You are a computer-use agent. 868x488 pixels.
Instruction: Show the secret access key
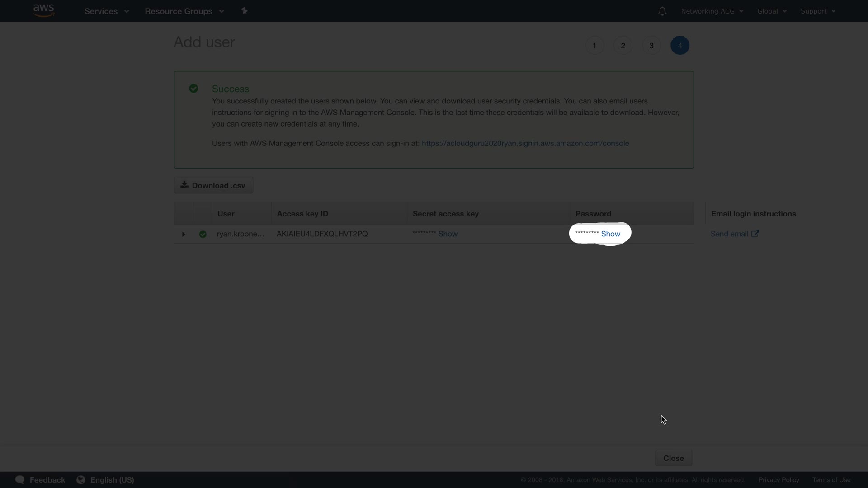[x=448, y=234]
